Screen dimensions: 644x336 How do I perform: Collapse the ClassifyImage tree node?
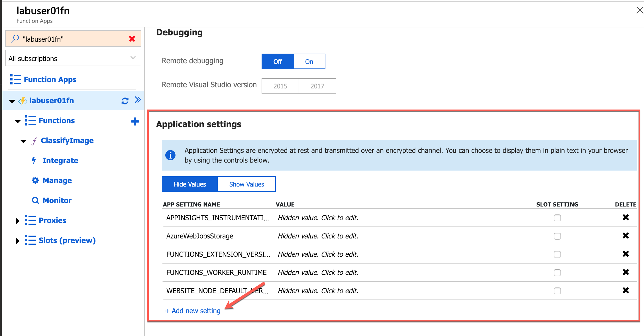pos(24,141)
